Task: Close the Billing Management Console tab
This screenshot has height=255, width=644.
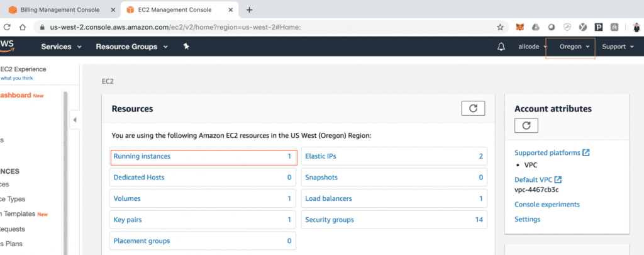Action: coord(112,10)
